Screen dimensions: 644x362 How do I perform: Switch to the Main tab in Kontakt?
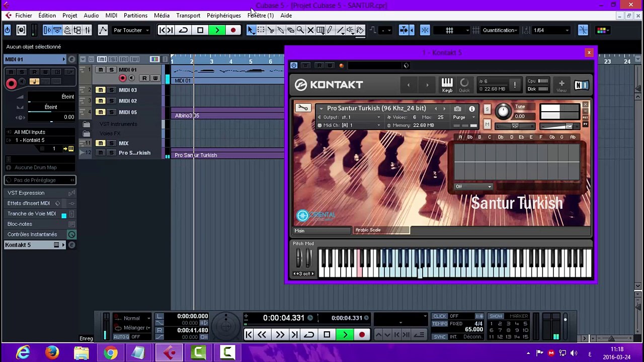[322, 231]
